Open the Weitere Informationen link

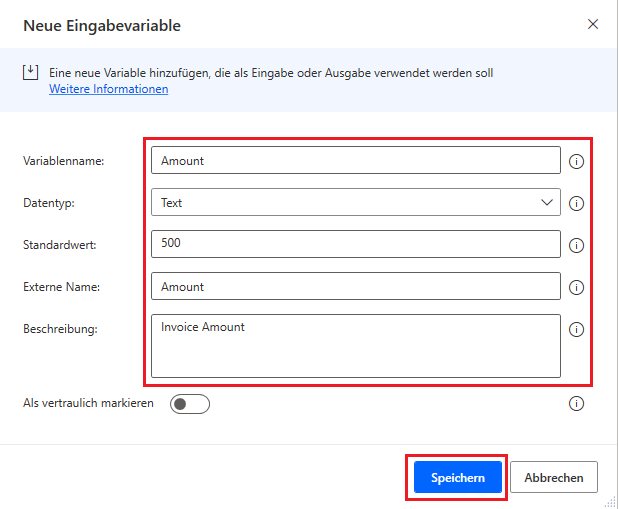pyautogui.click(x=108, y=89)
